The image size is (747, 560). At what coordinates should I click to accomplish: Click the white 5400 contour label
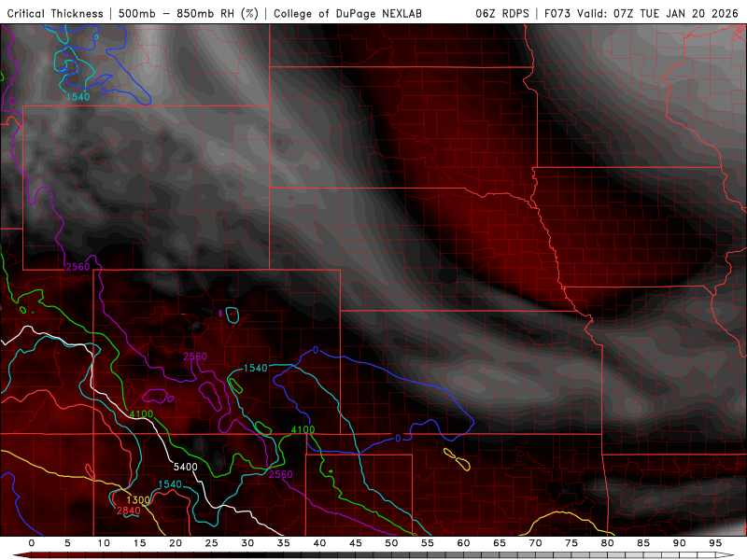[x=185, y=467]
